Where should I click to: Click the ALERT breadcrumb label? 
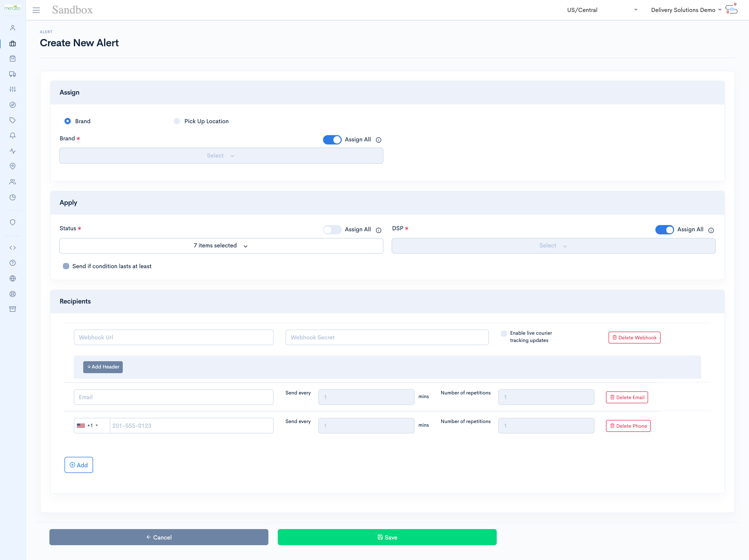coord(46,32)
